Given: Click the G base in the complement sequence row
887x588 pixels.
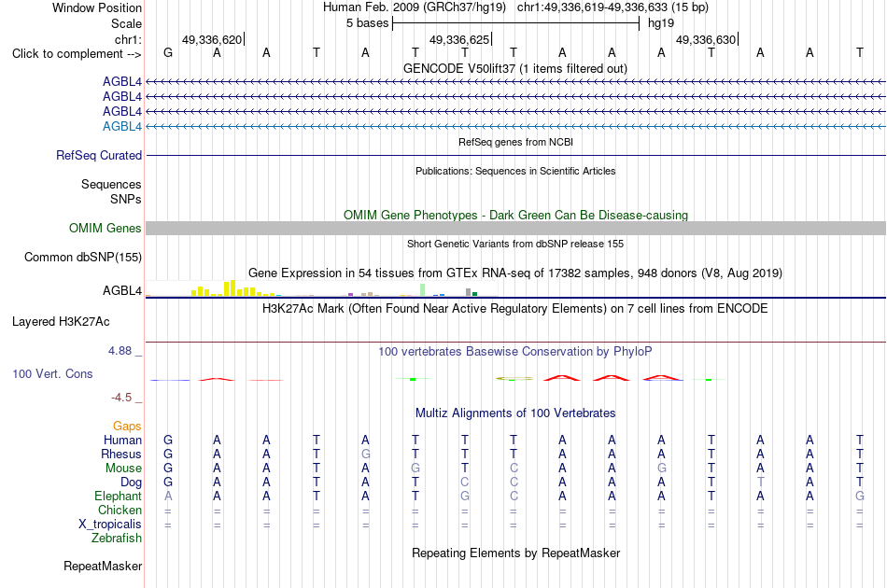Looking at the screenshot, I should (167, 53).
